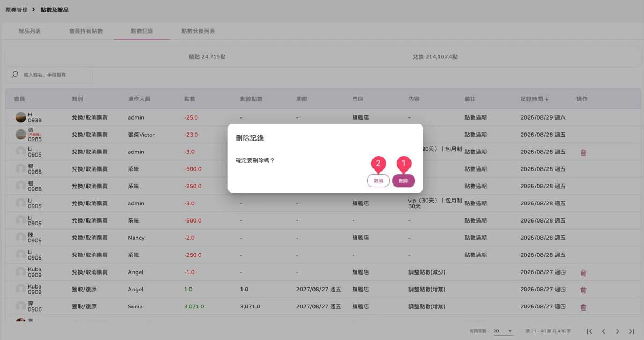
Task: Click the 備註 column header
Action: (470, 99)
